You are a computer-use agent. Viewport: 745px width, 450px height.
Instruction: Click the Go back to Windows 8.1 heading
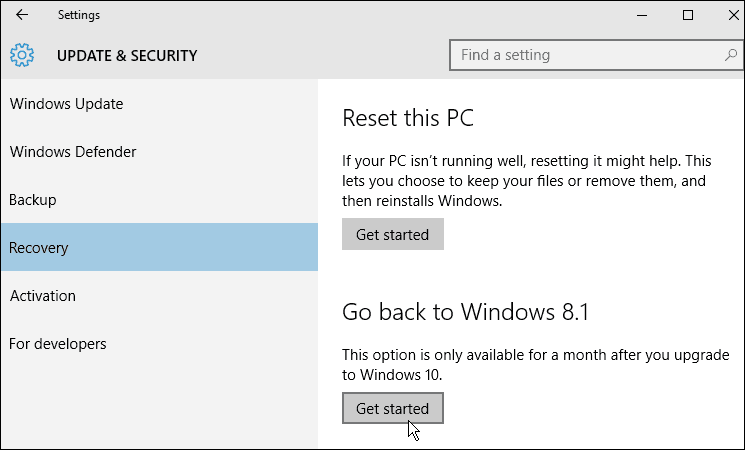coord(465,312)
